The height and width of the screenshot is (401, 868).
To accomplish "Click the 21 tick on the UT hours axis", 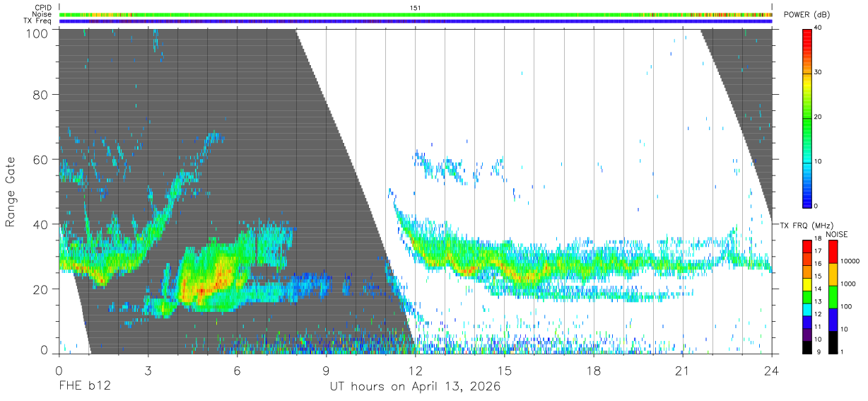I will tap(683, 370).
